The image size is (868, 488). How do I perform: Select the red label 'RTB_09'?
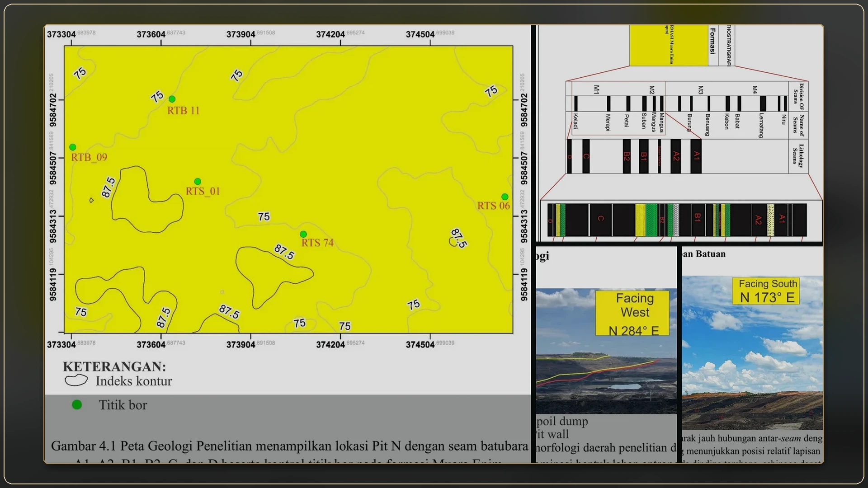(x=89, y=157)
